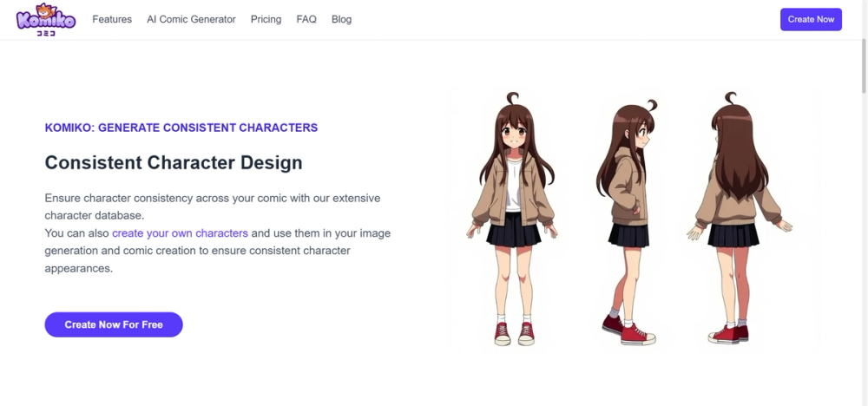Click the Consistent Character Design heading

coord(174,162)
